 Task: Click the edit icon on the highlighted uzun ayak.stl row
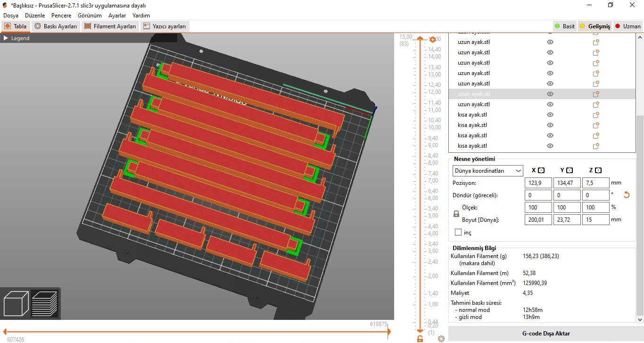tap(596, 94)
